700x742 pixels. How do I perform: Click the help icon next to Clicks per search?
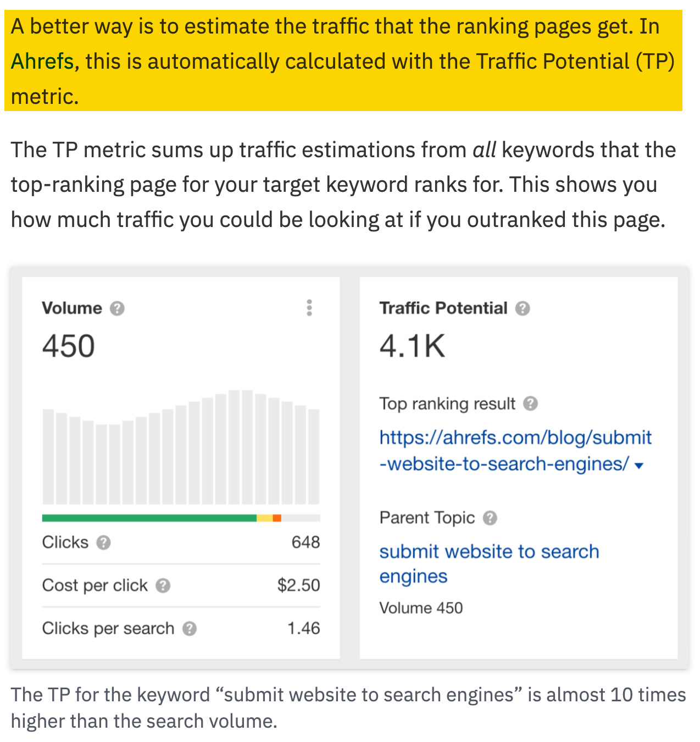tap(190, 629)
